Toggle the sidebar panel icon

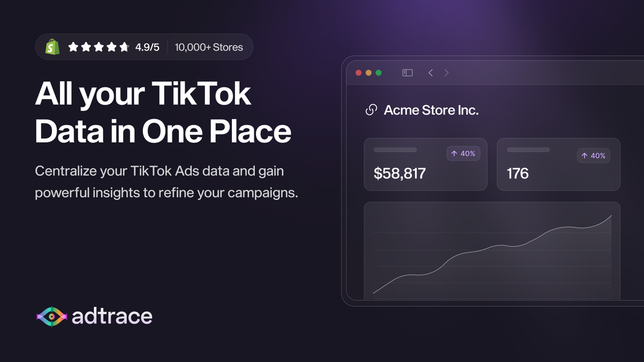tap(408, 73)
